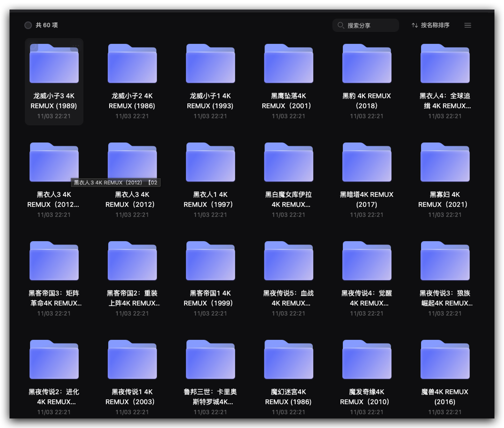This screenshot has height=428, width=504.
Task: Open the 魔发奇缘4K REMUX (2010) folder
Action: 367,359
